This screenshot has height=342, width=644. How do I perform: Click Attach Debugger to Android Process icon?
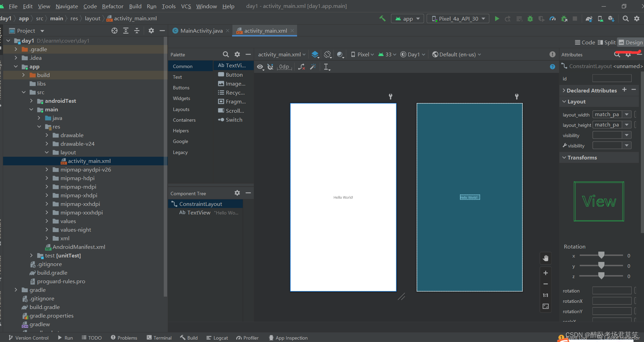point(564,19)
